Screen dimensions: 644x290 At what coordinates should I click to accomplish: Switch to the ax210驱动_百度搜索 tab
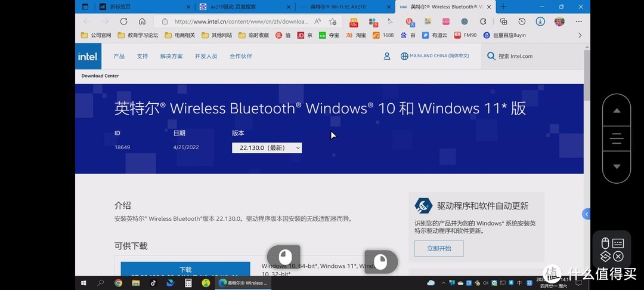[245, 7]
